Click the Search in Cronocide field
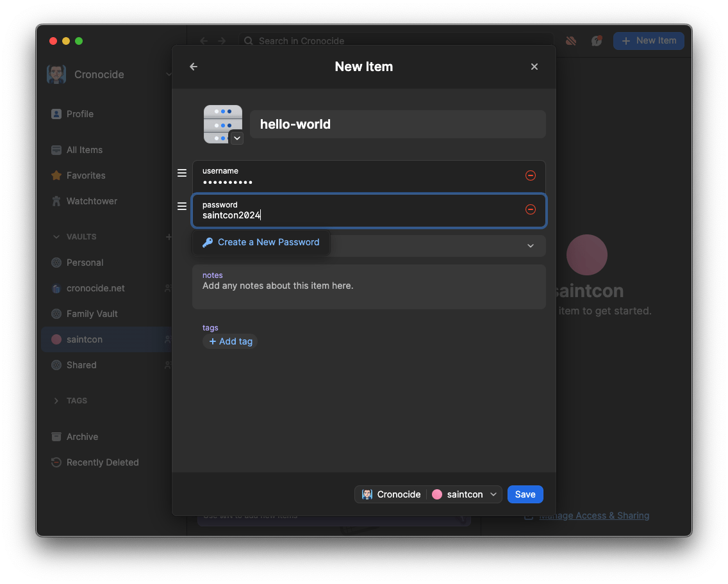 click(x=396, y=41)
